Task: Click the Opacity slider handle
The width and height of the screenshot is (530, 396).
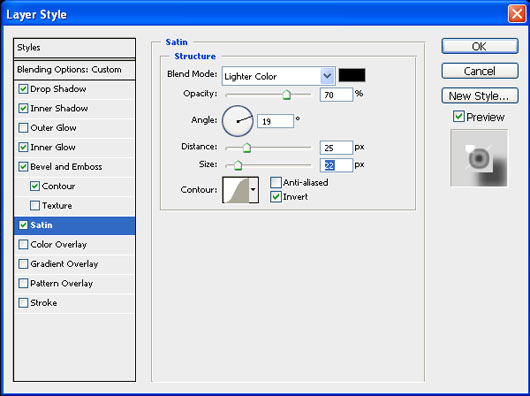Action: click(287, 95)
